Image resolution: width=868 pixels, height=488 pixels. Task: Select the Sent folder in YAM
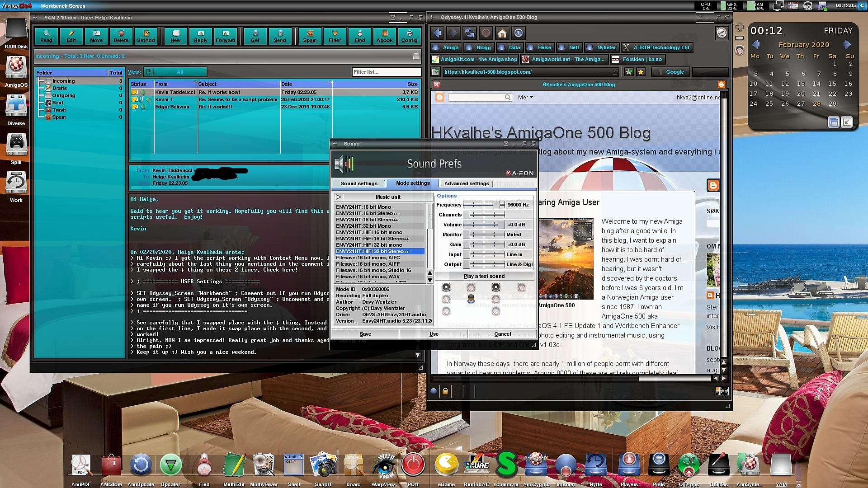58,103
